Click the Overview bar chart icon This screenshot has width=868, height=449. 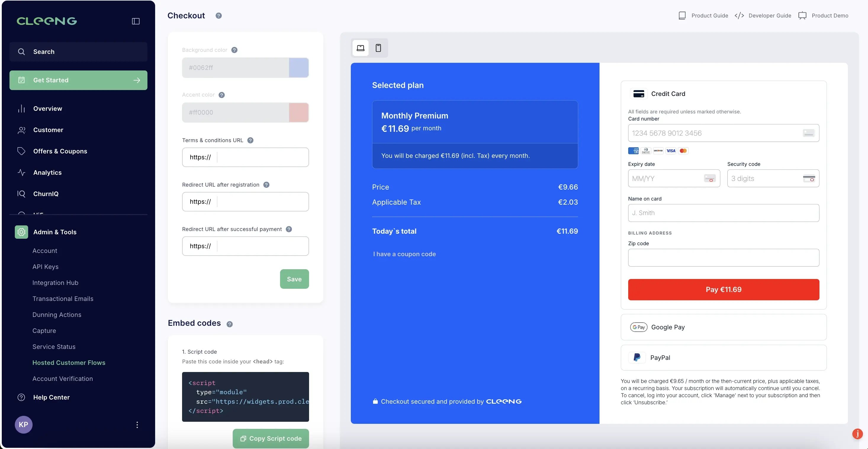(21, 108)
